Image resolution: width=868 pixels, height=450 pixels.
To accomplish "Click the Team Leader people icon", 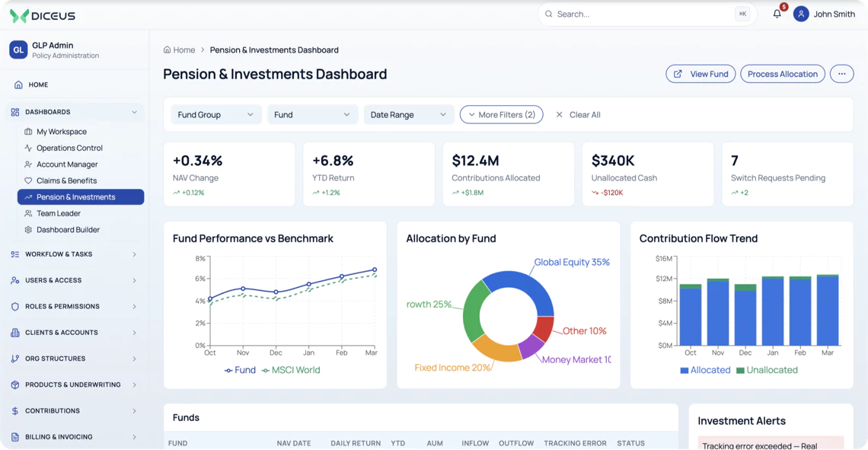I will [x=28, y=213].
